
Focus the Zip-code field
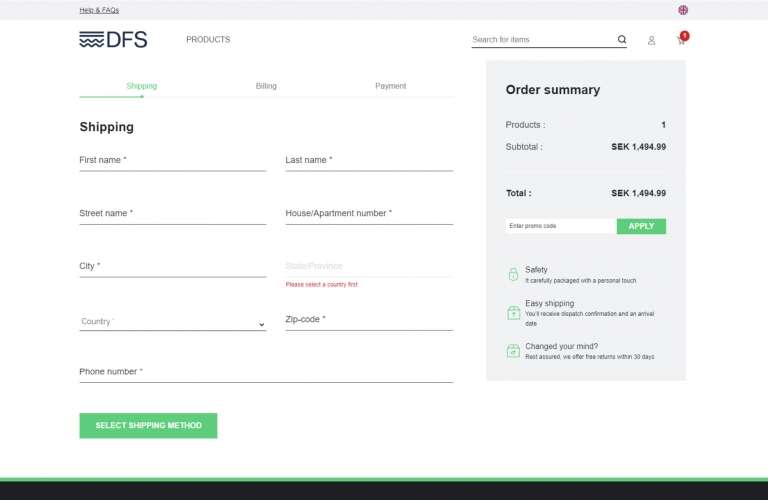point(369,320)
